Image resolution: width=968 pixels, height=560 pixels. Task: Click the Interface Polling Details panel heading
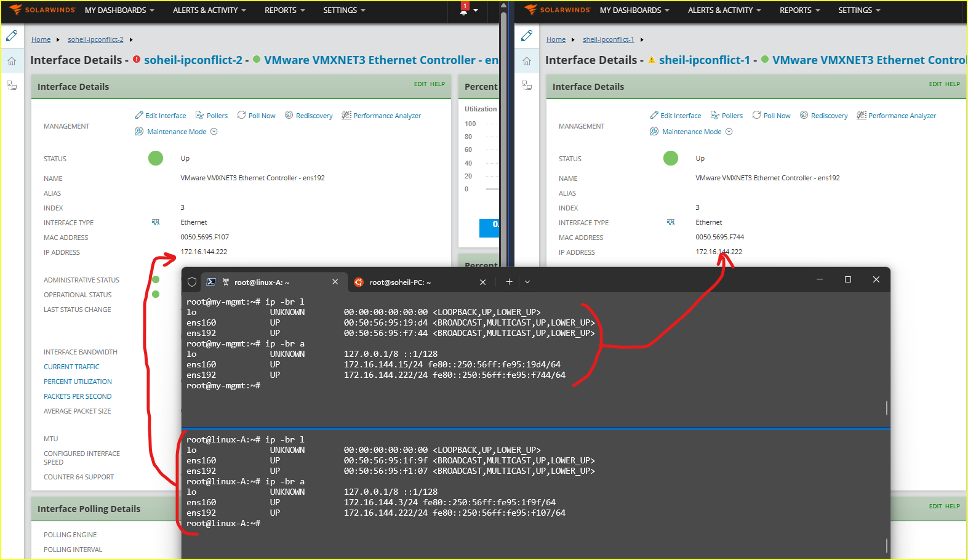tap(89, 509)
